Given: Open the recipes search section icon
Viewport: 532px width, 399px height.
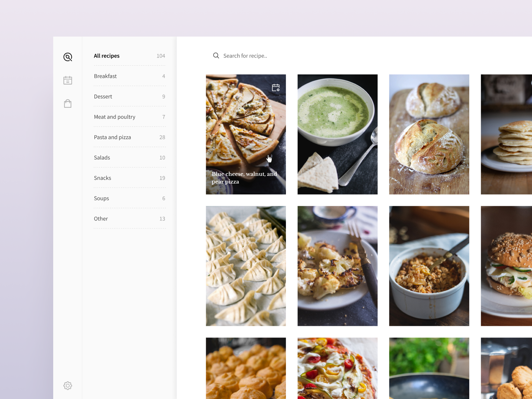Looking at the screenshot, I should tap(68, 57).
